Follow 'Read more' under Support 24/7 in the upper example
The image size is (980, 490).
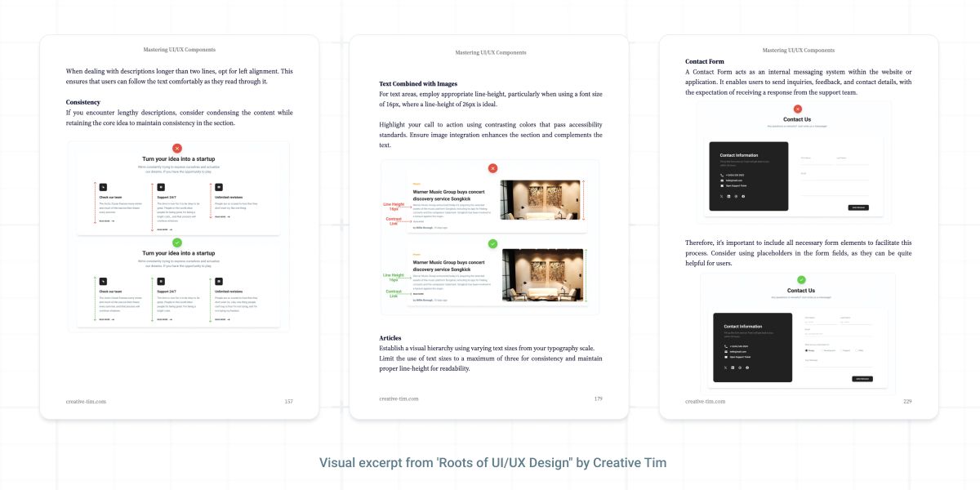[163, 229]
